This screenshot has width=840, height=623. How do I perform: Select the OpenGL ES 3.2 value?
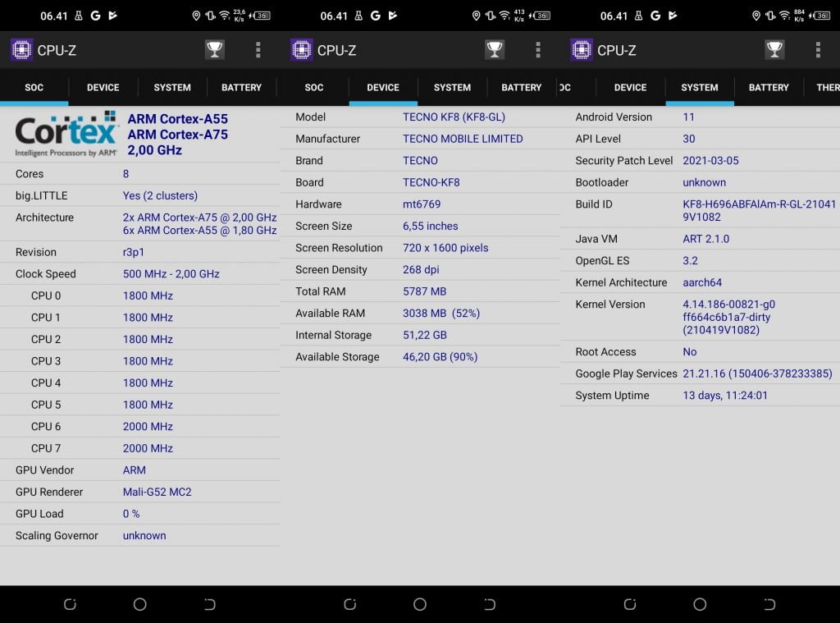pyautogui.click(x=690, y=260)
